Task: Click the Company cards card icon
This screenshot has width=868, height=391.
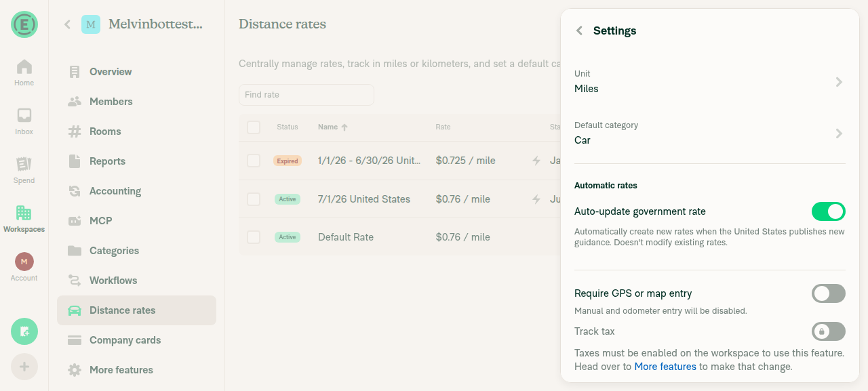Action: [75, 340]
